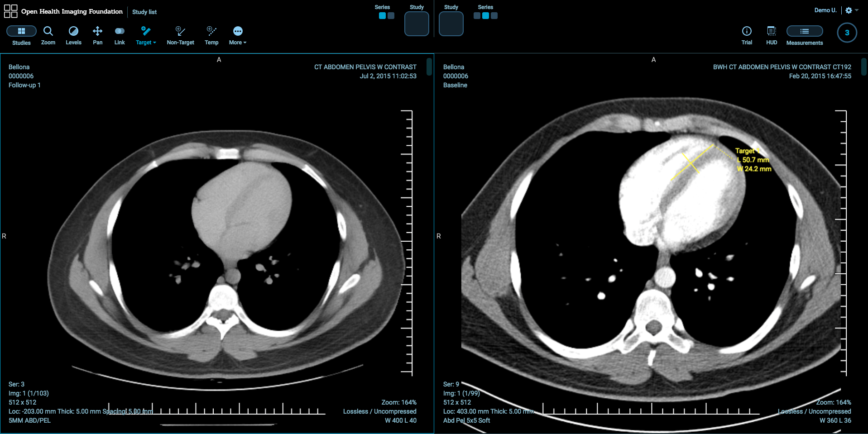Select the third right Series square
The height and width of the screenshot is (434, 868).
pos(494,16)
